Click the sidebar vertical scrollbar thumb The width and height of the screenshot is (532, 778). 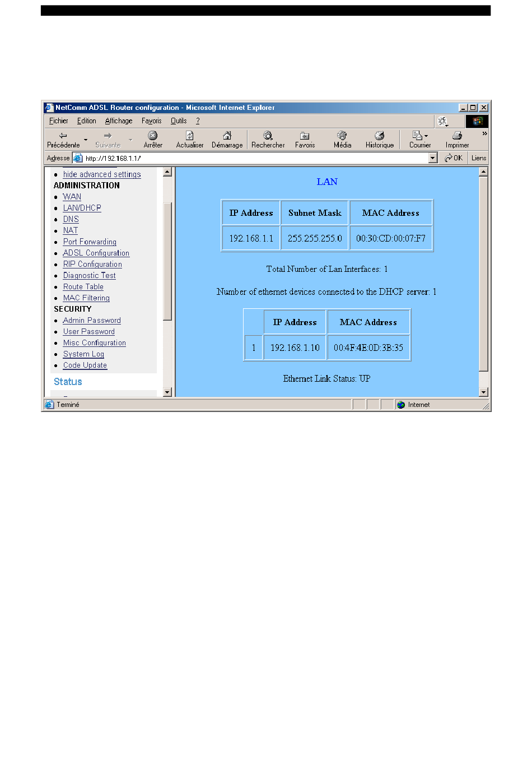tap(167, 262)
